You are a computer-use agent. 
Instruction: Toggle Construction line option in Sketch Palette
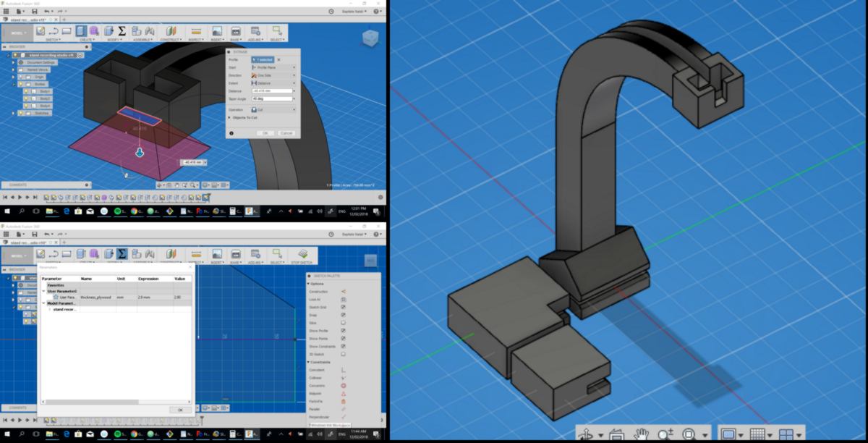point(343,291)
